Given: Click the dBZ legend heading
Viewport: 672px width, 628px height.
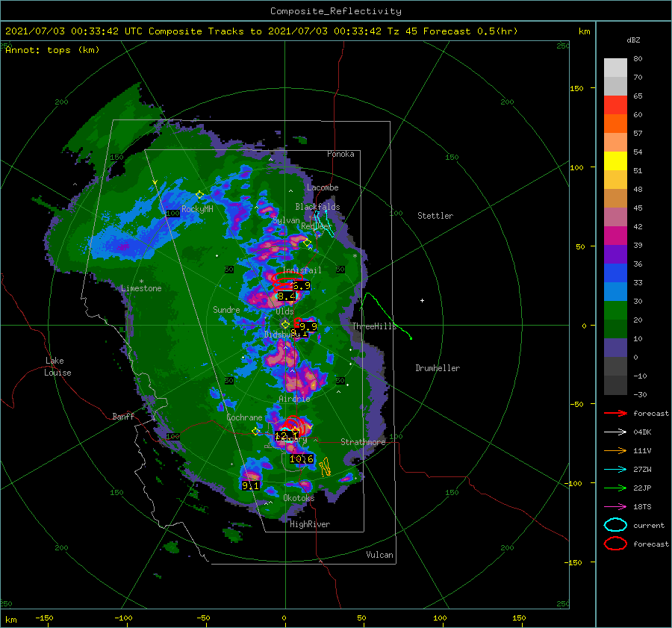Looking at the screenshot, I should tap(633, 40).
